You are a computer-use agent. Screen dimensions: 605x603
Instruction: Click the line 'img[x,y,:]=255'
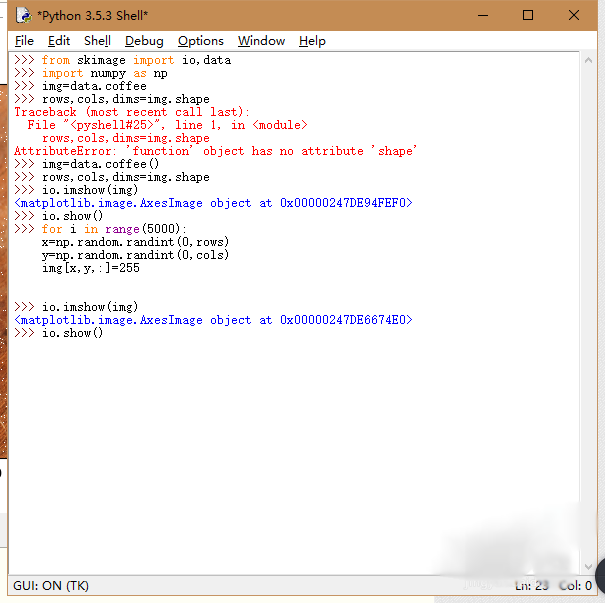(91, 268)
